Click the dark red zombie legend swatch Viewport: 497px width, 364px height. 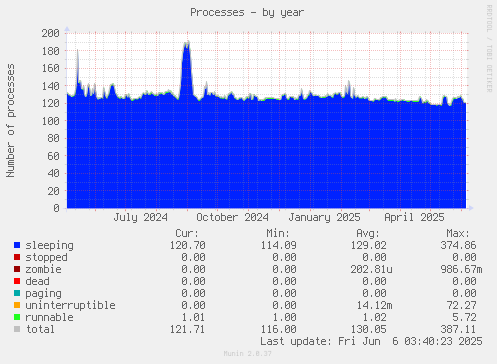[17, 269]
